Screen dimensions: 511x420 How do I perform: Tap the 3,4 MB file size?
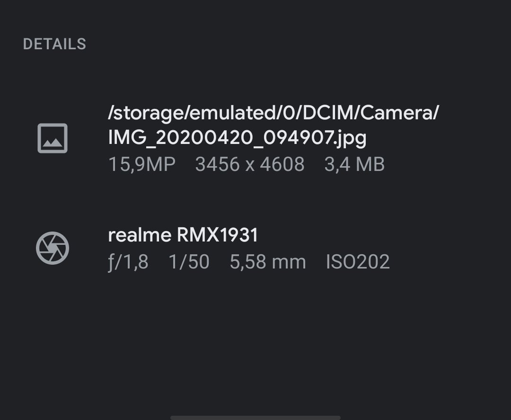354,164
